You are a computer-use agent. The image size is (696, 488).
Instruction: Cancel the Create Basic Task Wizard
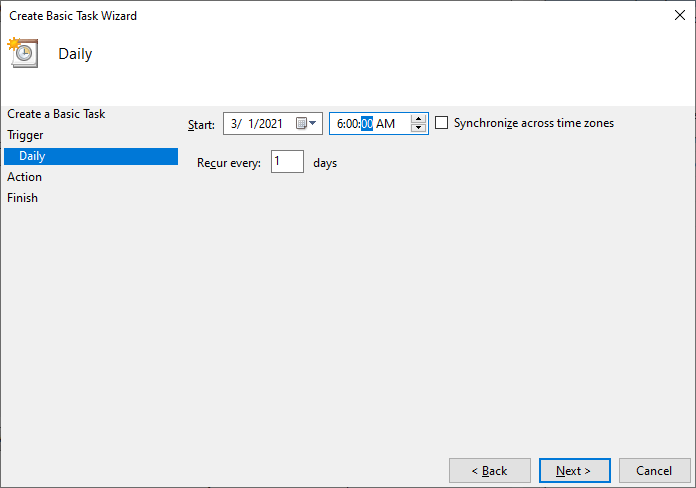tap(654, 470)
